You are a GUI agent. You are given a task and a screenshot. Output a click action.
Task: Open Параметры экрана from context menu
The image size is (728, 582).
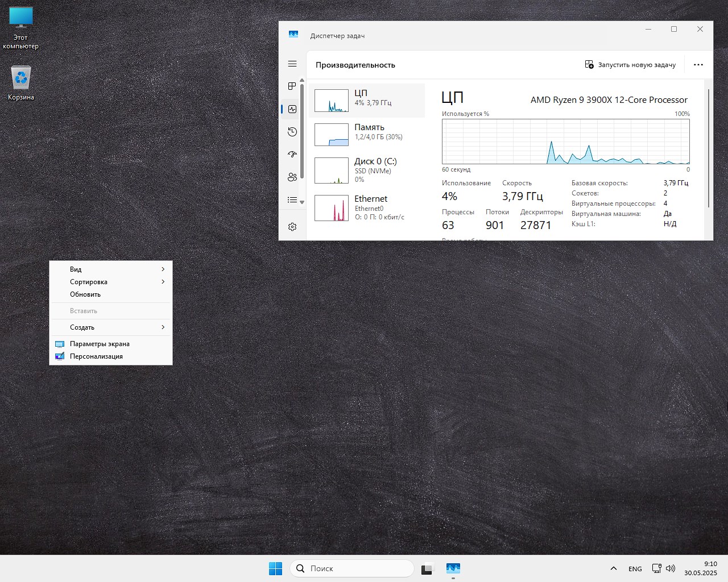click(111, 344)
